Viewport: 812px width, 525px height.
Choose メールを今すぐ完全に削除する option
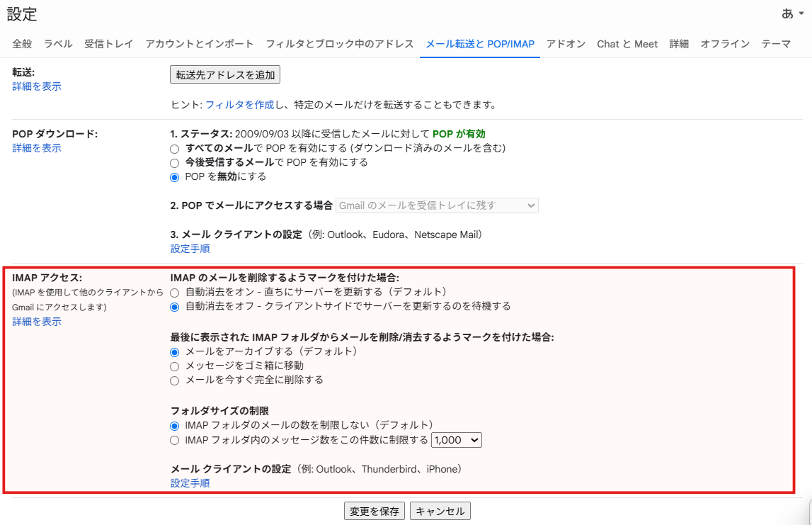point(173,380)
